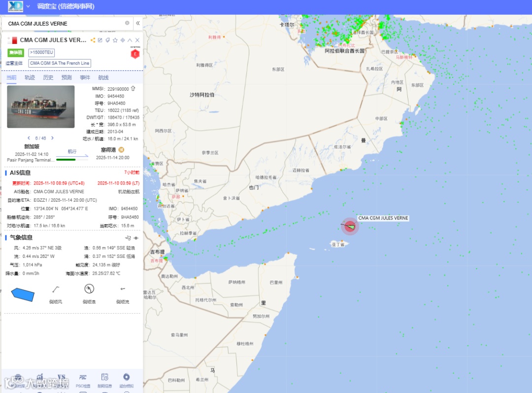
Task: Click the 也门 country label on map
Action: pos(254,187)
